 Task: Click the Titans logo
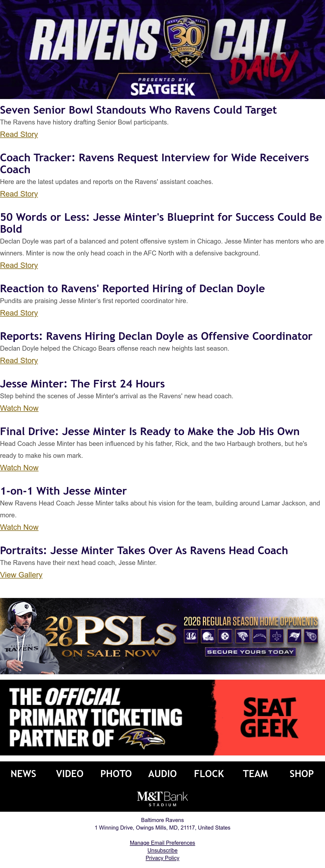point(311,636)
